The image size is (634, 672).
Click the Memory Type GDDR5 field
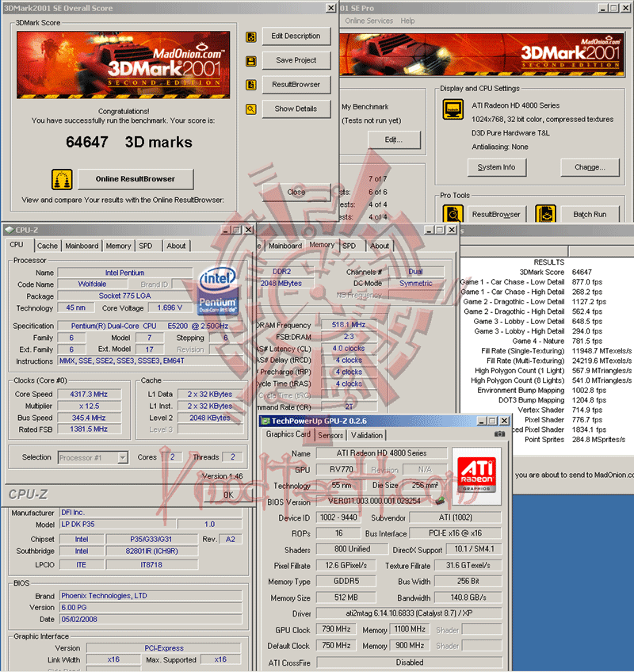pos(346,582)
